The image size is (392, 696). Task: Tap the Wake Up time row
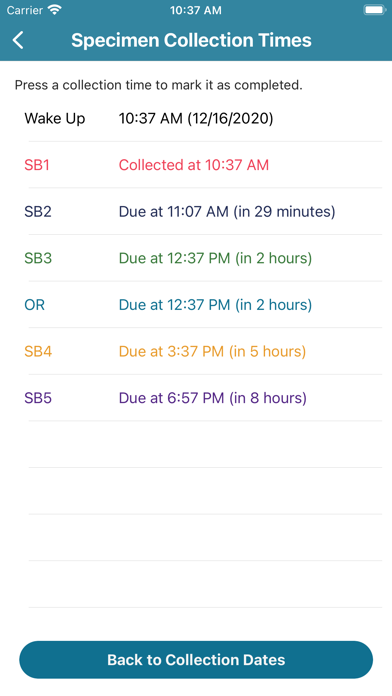point(196,119)
